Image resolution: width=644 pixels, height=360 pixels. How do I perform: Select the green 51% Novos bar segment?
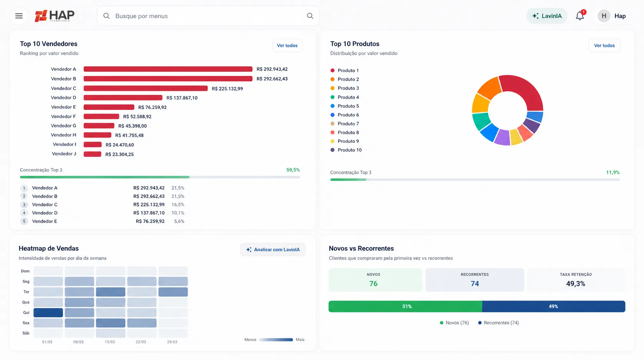(x=405, y=306)
